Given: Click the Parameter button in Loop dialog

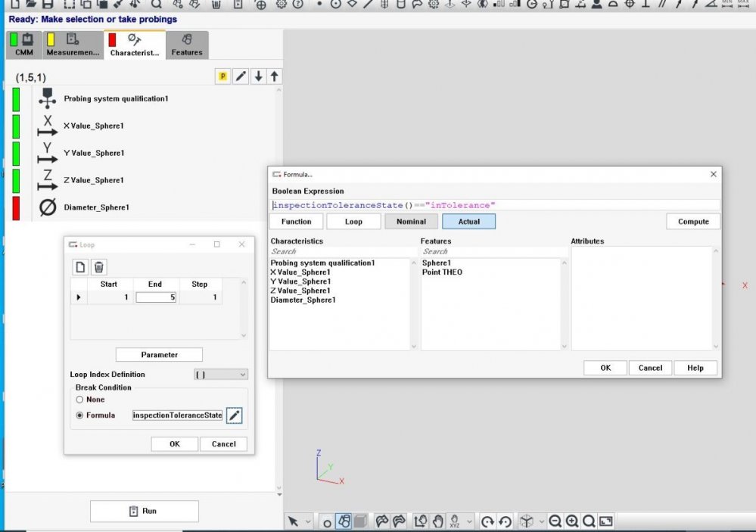Looking at the screenshot, I should tap(159, 355).
